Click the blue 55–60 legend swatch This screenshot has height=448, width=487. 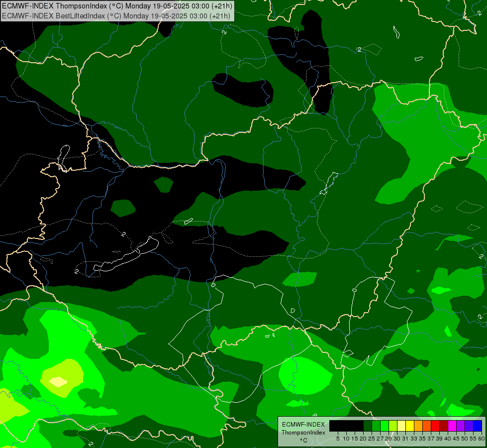478,426
